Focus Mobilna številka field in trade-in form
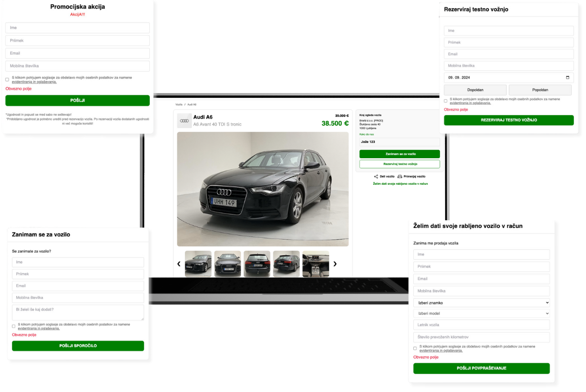The width and height of the screenshot is (586, 392). [481, 291]
